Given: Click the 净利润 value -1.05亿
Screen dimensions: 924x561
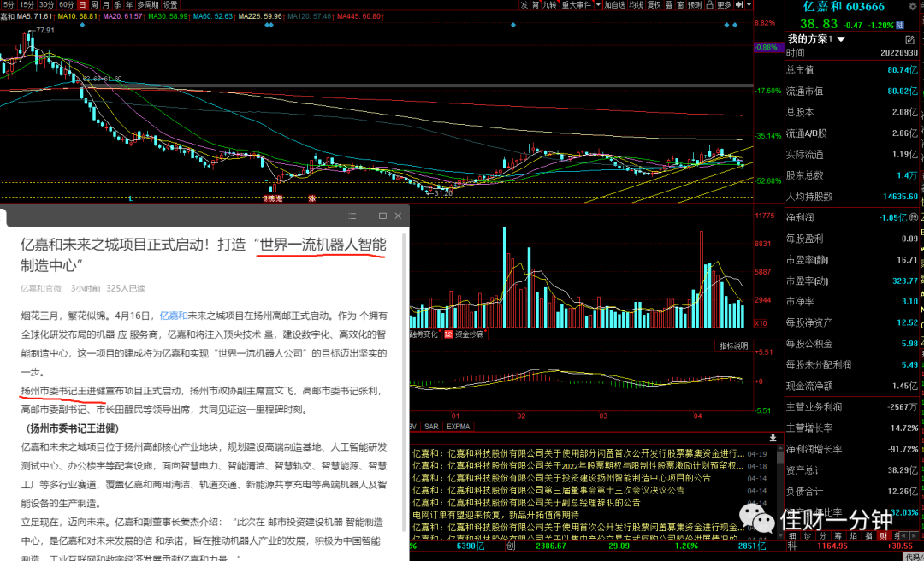Looking at the screenshot, I should (x=893, y=217).
